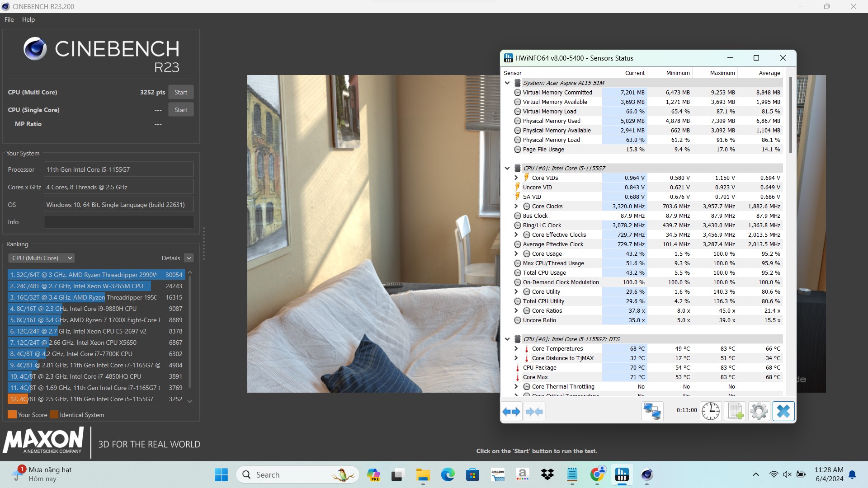Expand the Core VIDs row
Viewport: 868px width, 488px height.
[516, 178]
